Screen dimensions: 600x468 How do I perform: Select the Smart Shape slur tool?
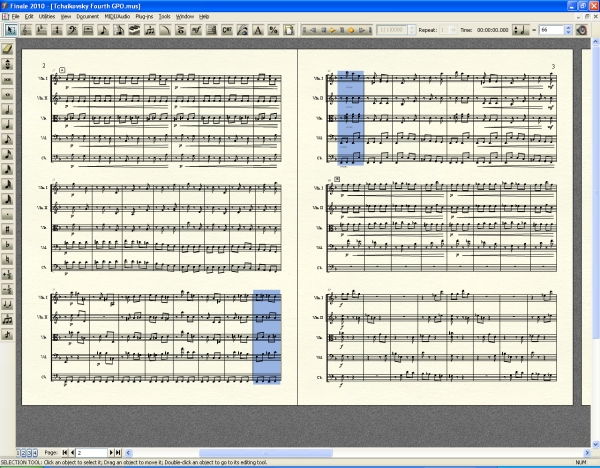(x=165, y=30)
